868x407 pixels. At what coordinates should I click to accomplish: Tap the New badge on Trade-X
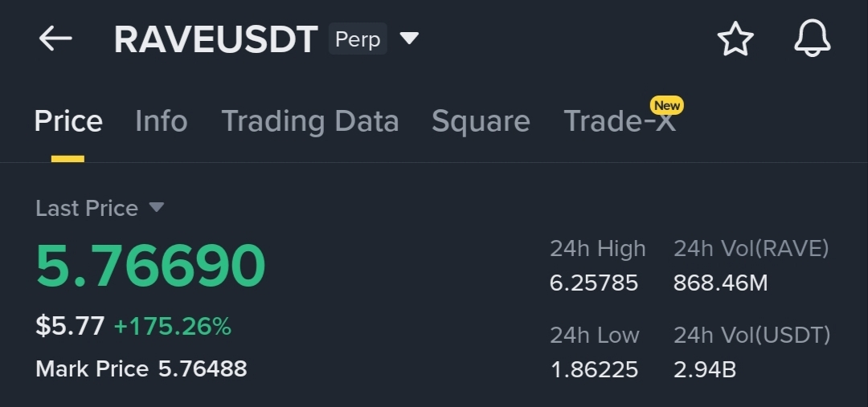(666, 105)
